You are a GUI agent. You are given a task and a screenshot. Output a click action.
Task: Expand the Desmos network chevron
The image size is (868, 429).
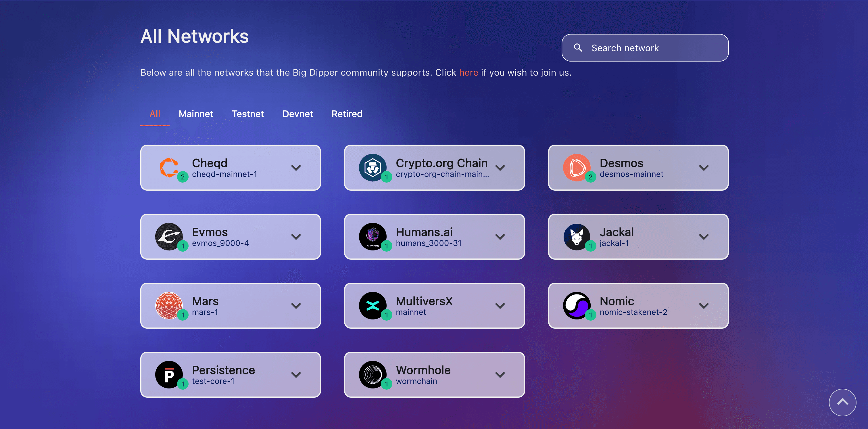[704, 168]
